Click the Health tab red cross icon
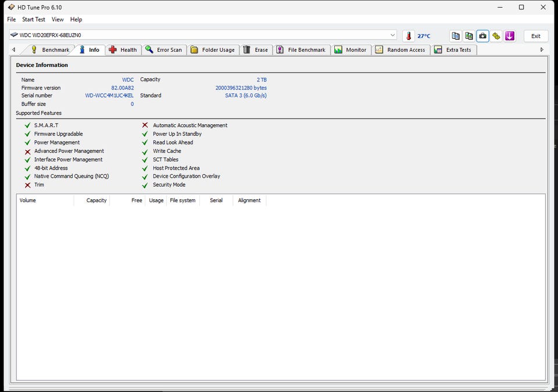Viewport: 558px width, 392px height. pyautogui.click(x=113, y=50)
